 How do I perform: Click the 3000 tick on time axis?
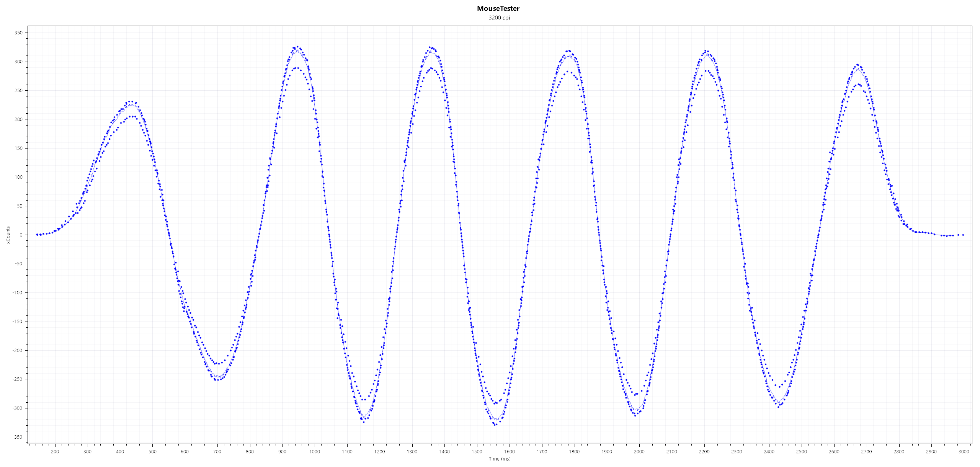point(964,452)
